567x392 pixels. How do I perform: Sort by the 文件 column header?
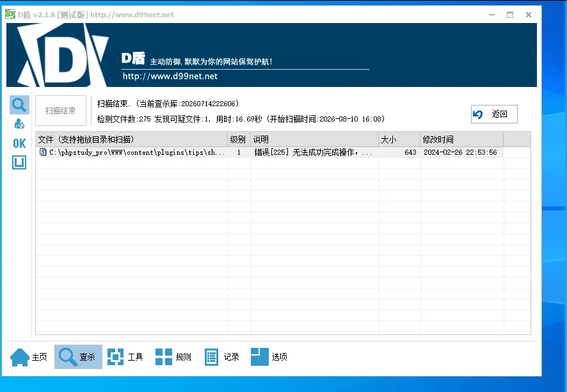pyautogui.click(x=132, y=139)
